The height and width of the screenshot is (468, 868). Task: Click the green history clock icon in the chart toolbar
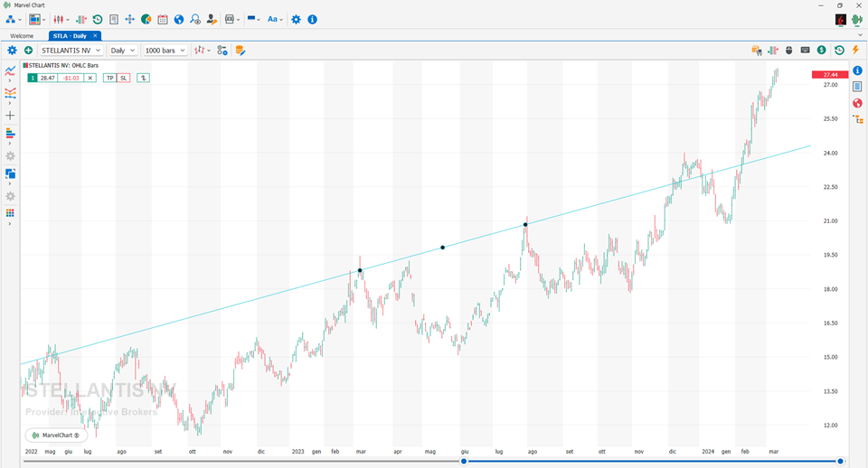839,51
